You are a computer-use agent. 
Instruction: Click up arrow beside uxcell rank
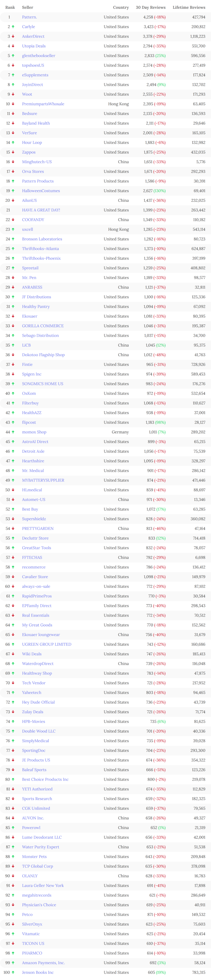[x=13, y=229]
